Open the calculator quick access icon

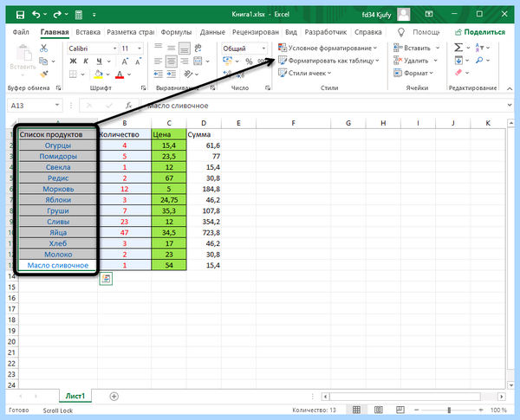click(79, 15)
